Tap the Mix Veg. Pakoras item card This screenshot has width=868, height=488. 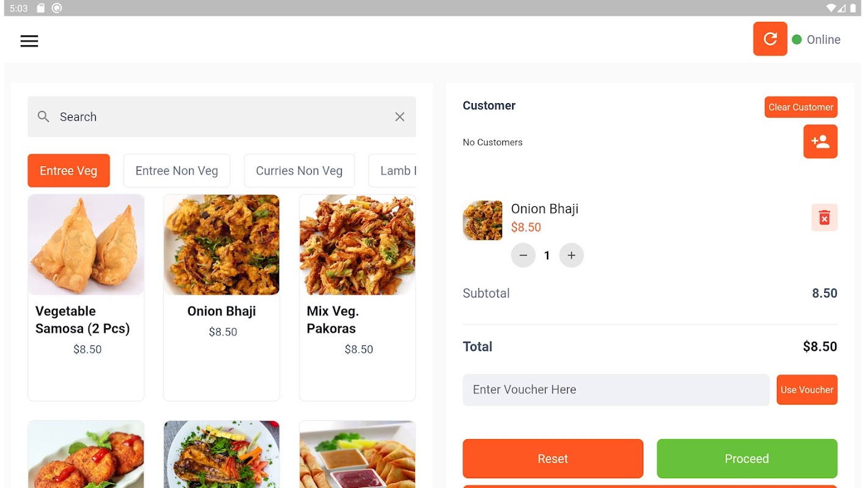tap(357, 297)
